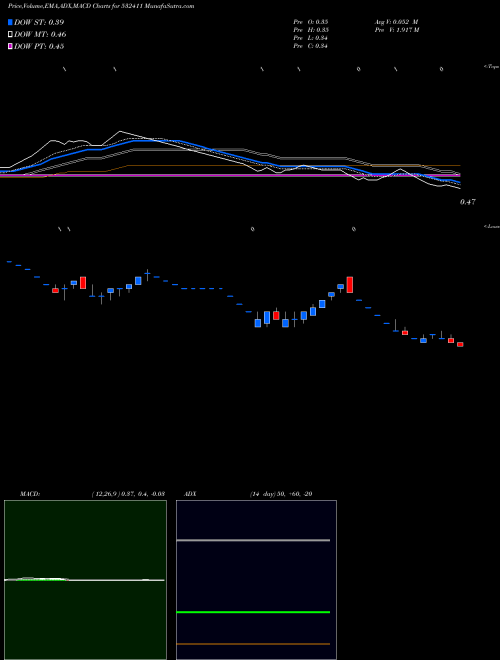This screenshot has width=500, height=660.
Task: Click the grey ADX line in the ADX panel
Action: (253, 540)
